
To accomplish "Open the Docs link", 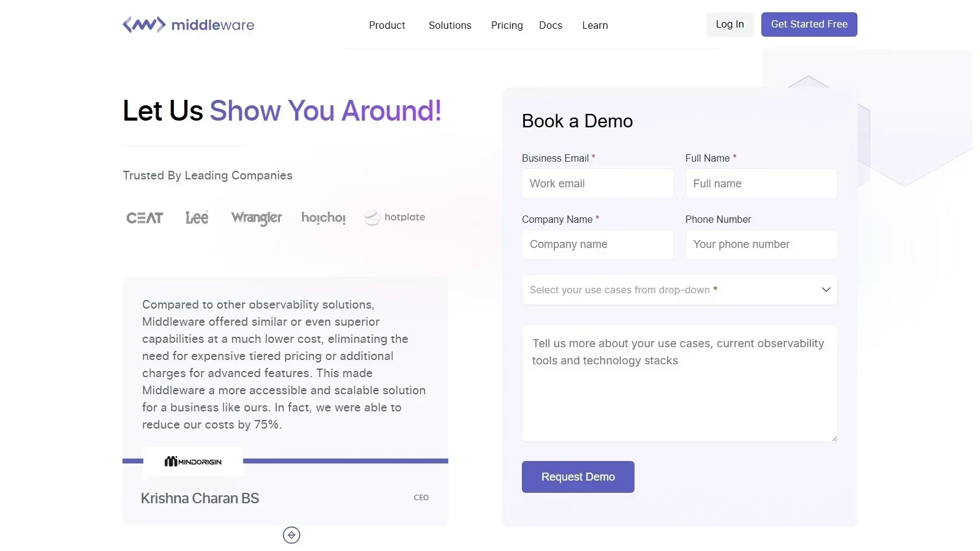I will [550, 25].
